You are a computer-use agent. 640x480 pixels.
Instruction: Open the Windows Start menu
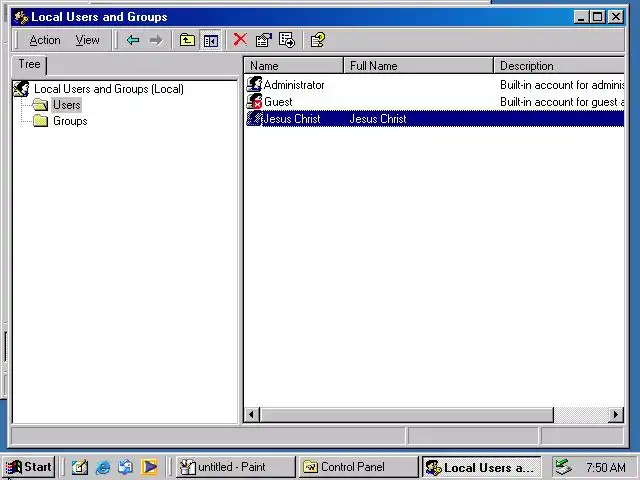coord(29,467)
